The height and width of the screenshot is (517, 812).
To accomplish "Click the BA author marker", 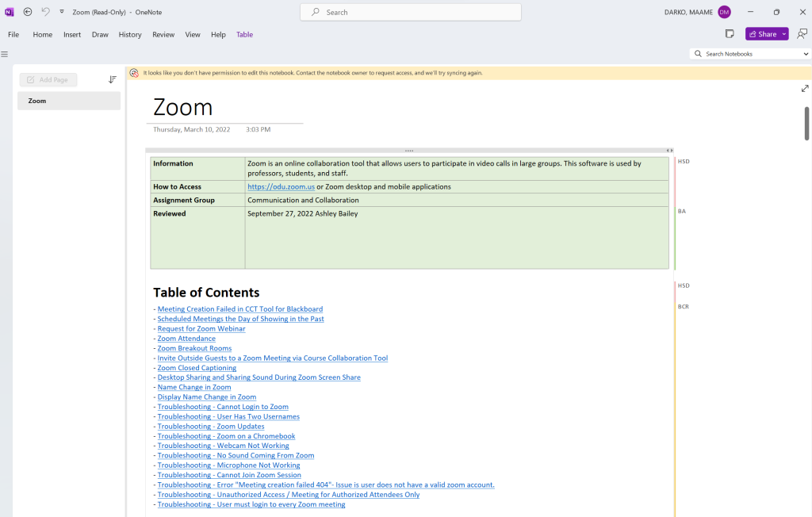I will click(x=681, y=212).
